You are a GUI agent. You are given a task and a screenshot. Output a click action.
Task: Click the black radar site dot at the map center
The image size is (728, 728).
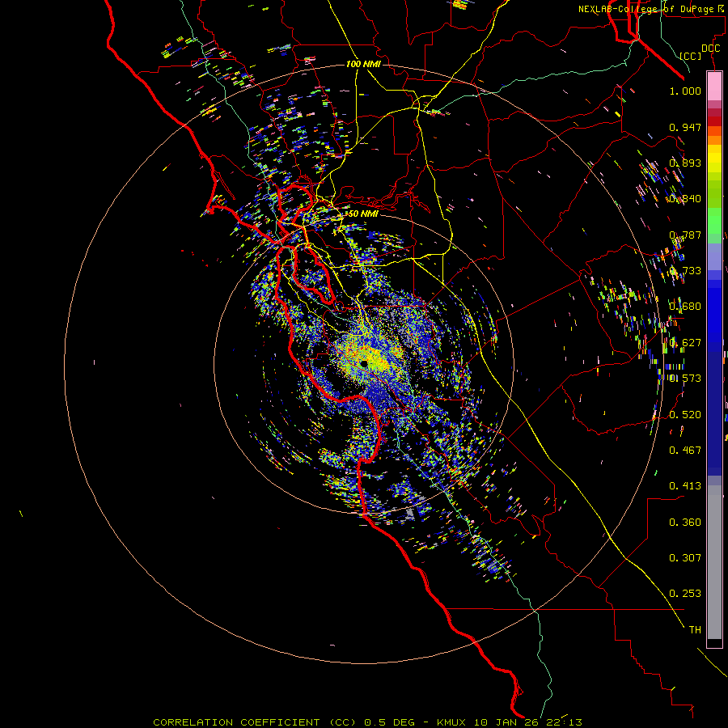364,363
